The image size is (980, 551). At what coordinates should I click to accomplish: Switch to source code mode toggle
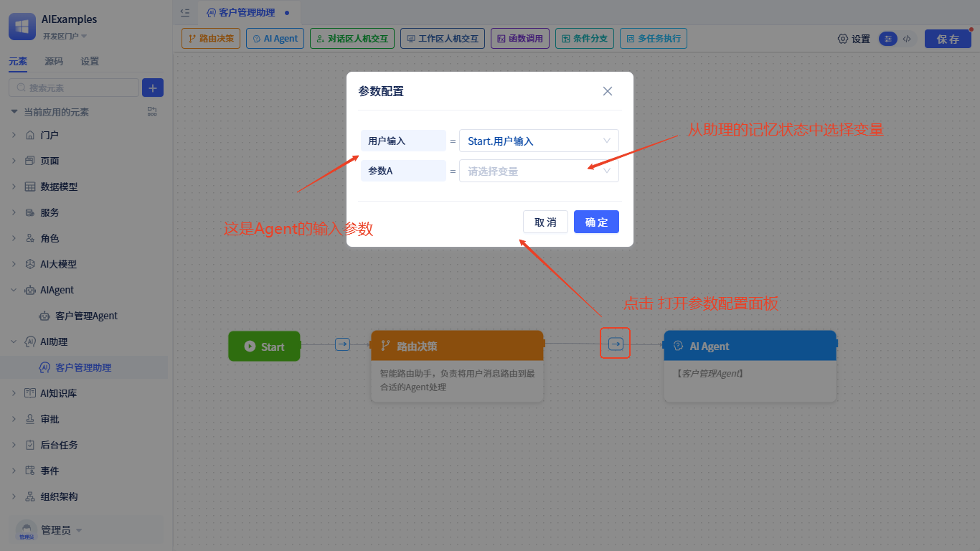point(907,39)
